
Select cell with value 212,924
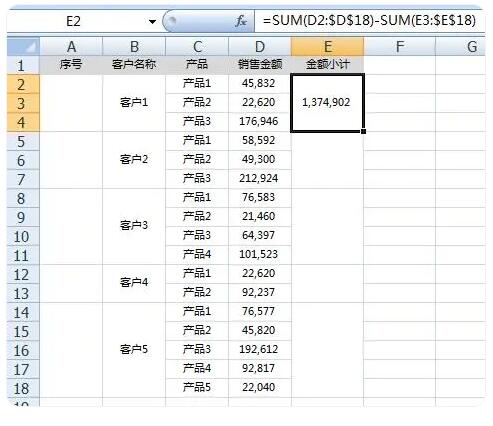260,179
